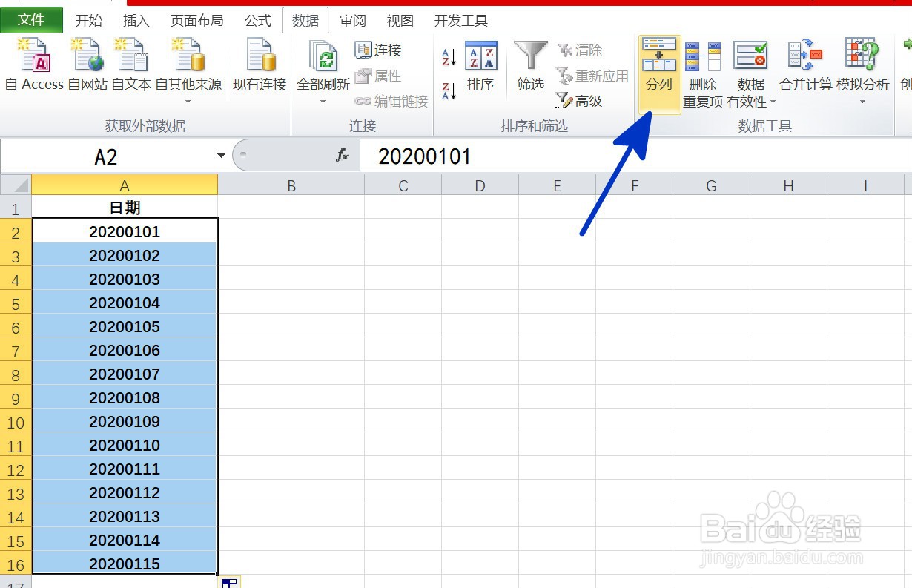This screenshot has height=588, width=912.
Task: Click cell containing 20200110
Action: point(125,445)
